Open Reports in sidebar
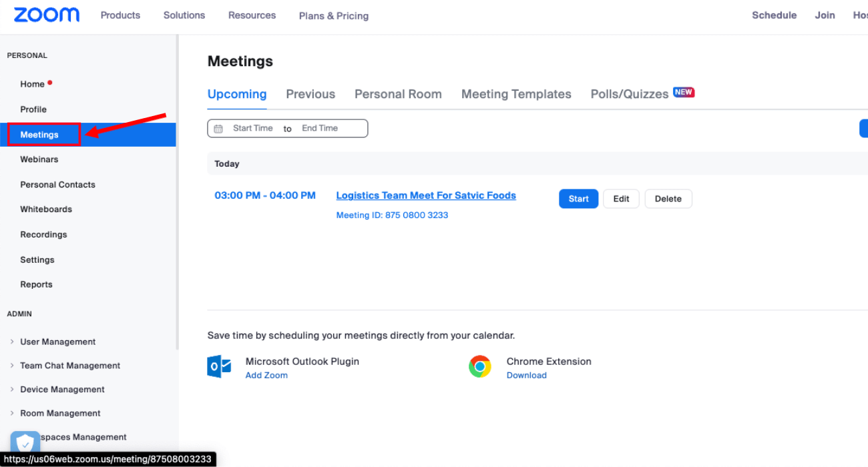868x467 pixels. click(36, 285)
